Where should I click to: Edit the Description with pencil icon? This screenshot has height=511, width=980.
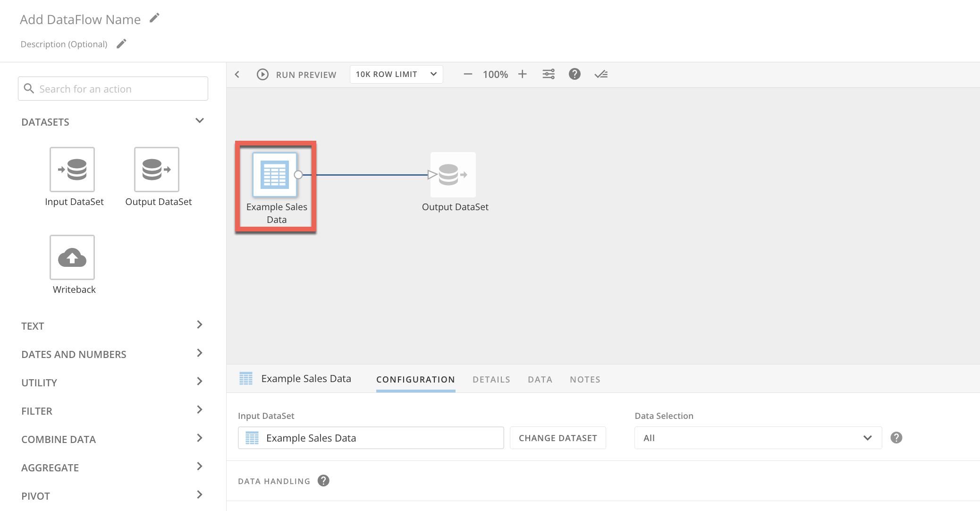[x=121, y=43]
